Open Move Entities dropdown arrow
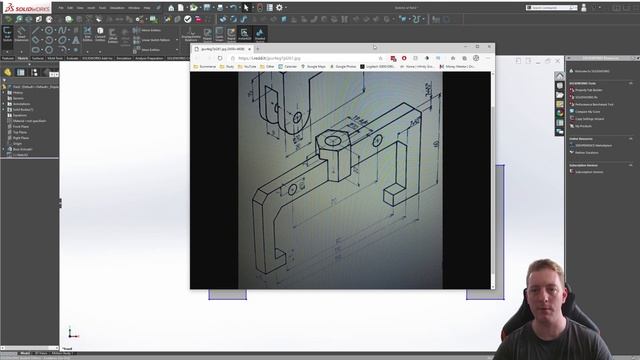This screenshot has width=640, height=360. tap(177, 50)
